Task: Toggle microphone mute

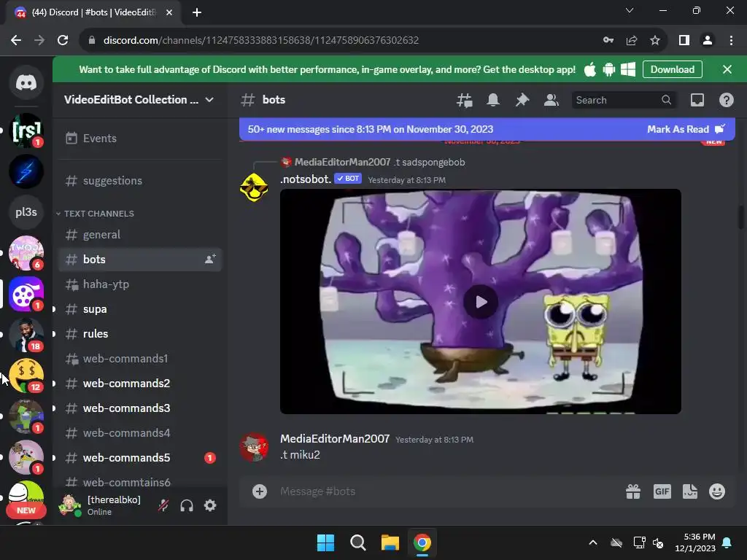Action: 163,506
